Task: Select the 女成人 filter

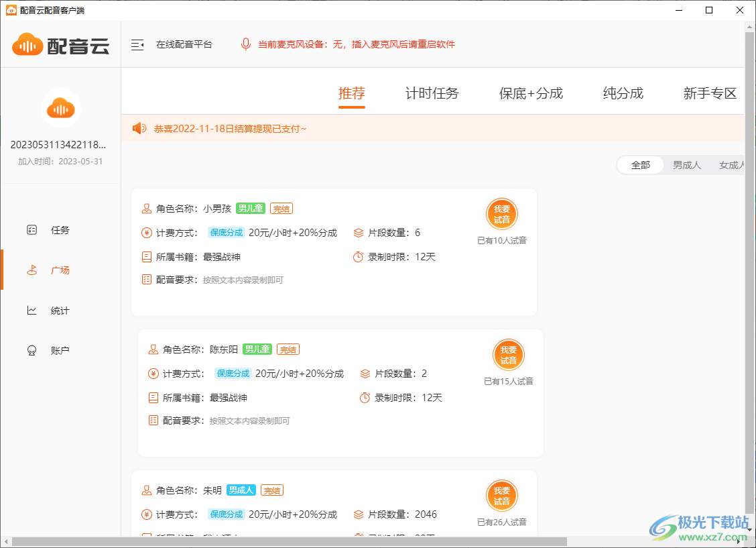Action: 732,164
